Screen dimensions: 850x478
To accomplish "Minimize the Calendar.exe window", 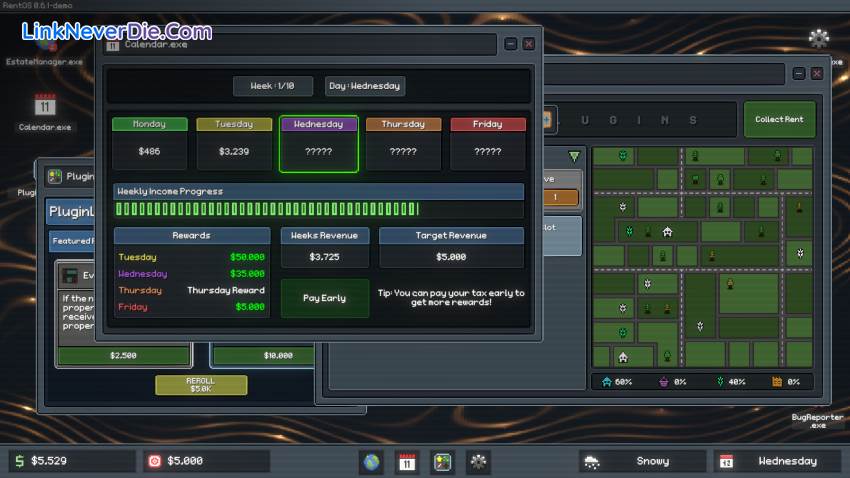I will pos(511,44).
